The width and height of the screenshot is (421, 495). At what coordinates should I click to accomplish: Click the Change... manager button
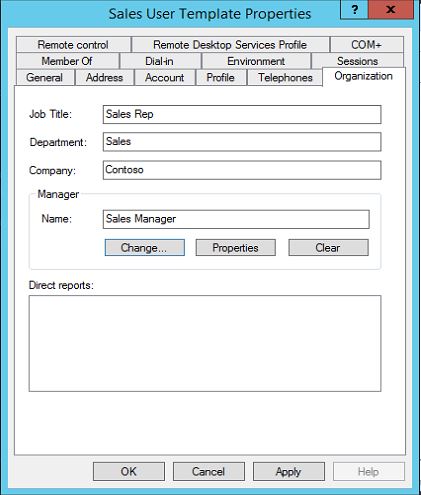(145, 248)
